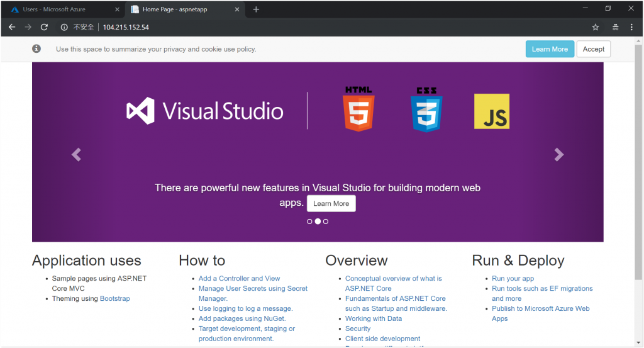The height and width of the screenshot is (348, 644).
Task: Open the Security link
Action: click(x=358, y=328)
